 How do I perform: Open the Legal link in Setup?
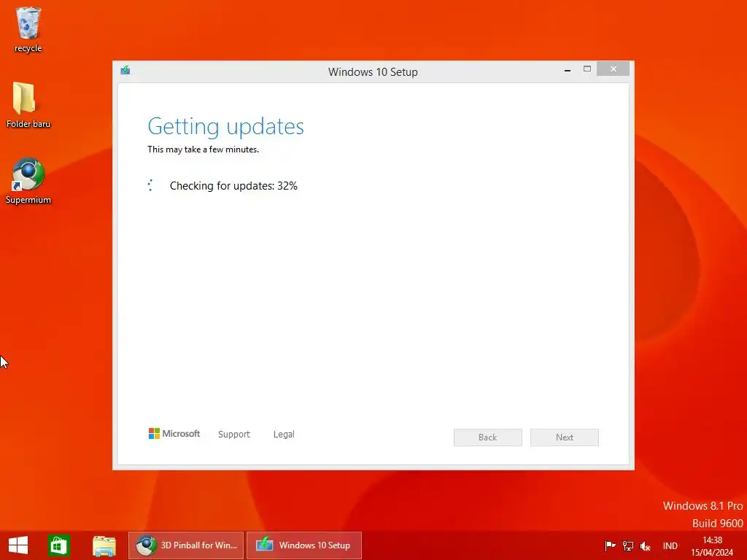pyautogui.click(x=284, y=435)
